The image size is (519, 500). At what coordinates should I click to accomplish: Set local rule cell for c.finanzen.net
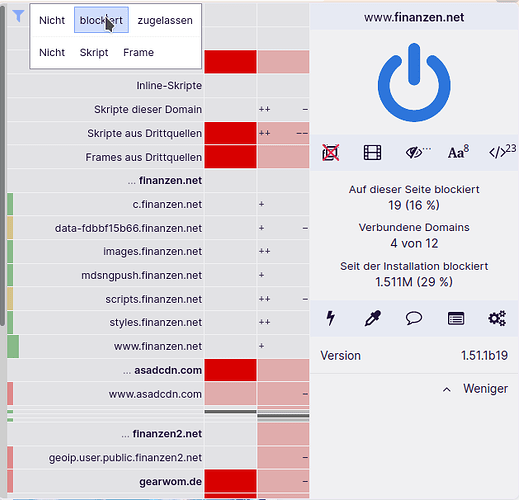coord(283,204)
